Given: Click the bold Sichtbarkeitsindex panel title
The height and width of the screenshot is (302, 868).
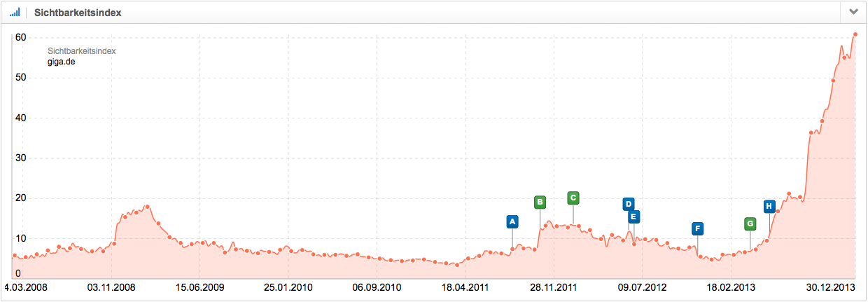Looking at the screenshot, I should click(78, 13).
